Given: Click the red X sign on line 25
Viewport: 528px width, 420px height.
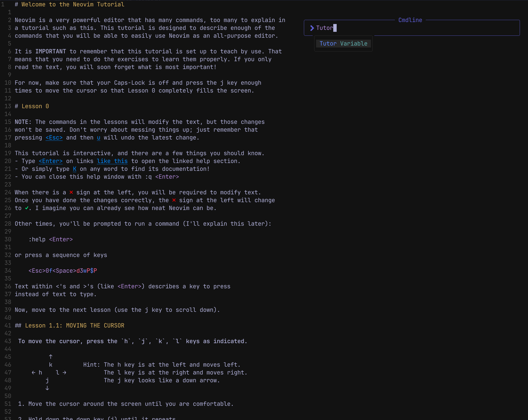Looking at the screenshot, I should click(174, 200).
